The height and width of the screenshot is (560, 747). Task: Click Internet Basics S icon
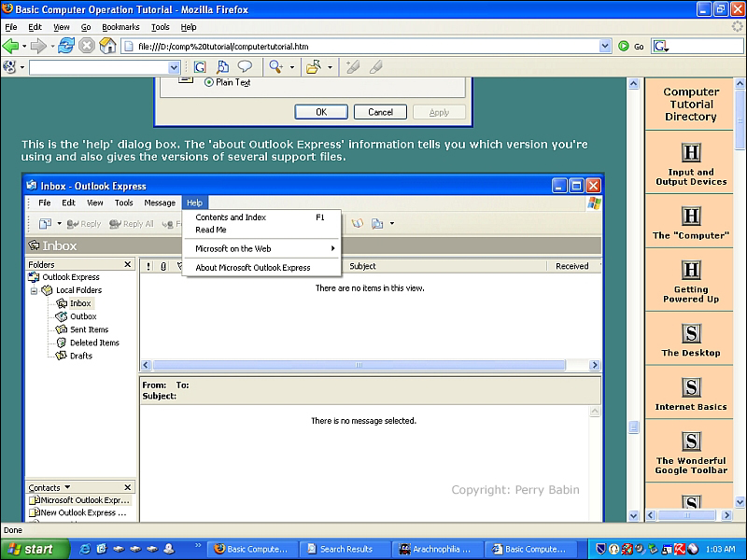click(x=691, y=387)
